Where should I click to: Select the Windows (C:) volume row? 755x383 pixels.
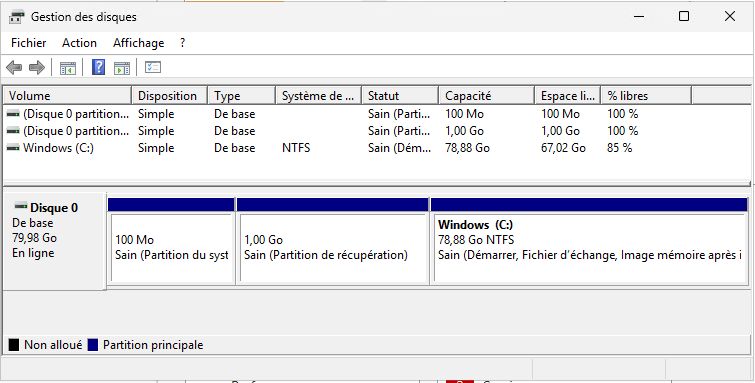(x=376, y=148)
